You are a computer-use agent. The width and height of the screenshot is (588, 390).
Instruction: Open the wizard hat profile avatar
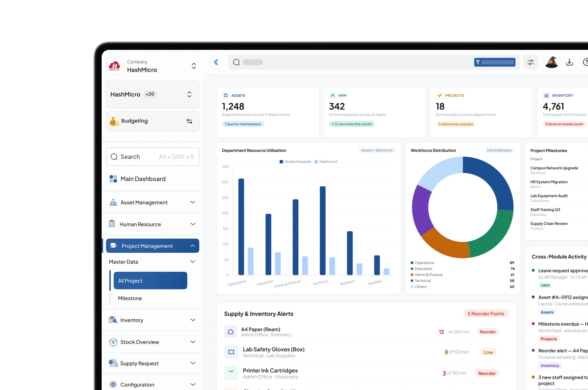(x=551, y=62)
